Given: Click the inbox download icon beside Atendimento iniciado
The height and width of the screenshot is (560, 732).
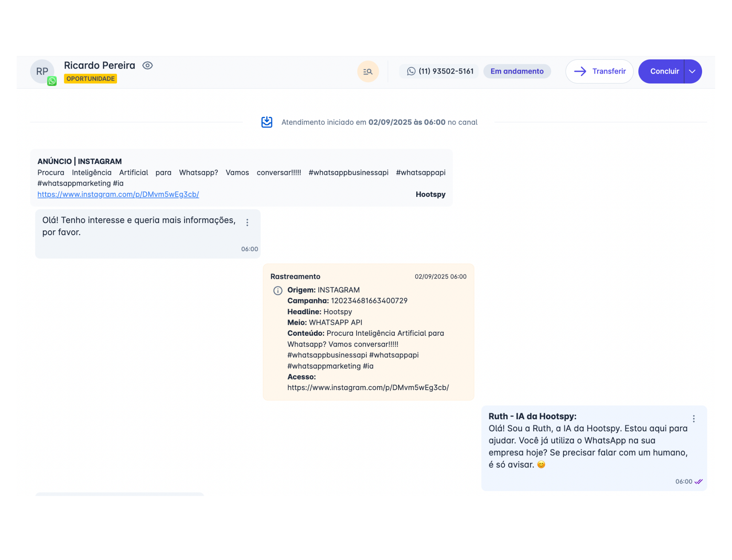Looking at the screenshot, I should [x=267, y=122].
